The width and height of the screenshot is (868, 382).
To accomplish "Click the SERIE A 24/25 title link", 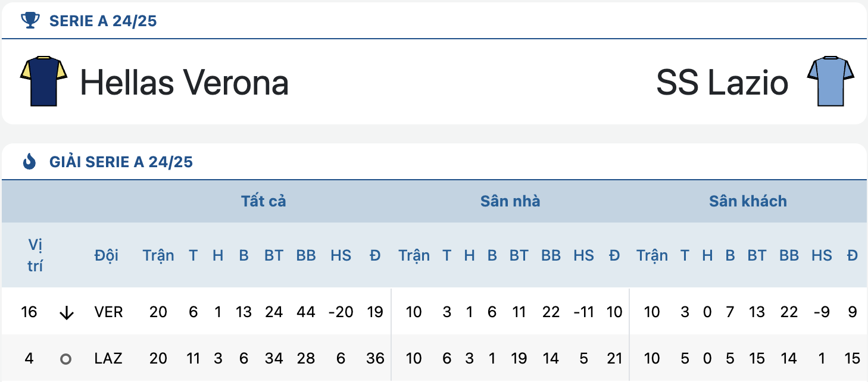I will [103, 21].
